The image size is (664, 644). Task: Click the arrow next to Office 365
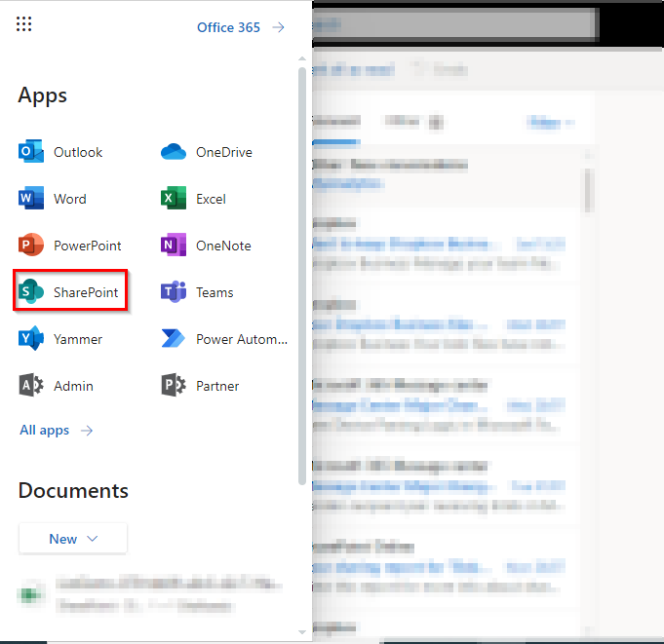(278, 27)
